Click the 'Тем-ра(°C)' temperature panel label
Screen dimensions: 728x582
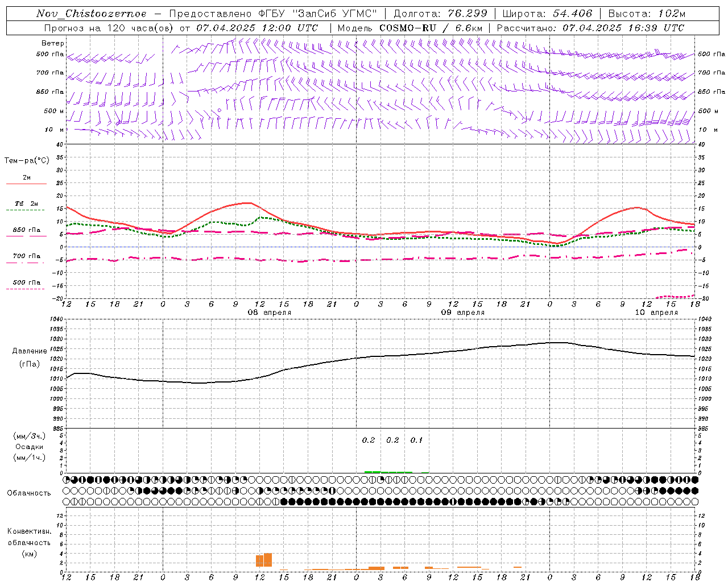pos(27,161)
